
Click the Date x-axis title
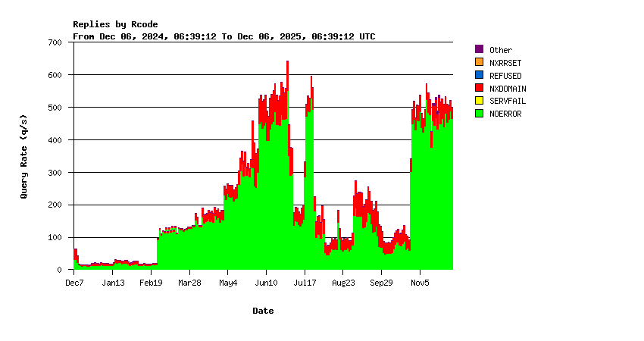click(263, 311)
